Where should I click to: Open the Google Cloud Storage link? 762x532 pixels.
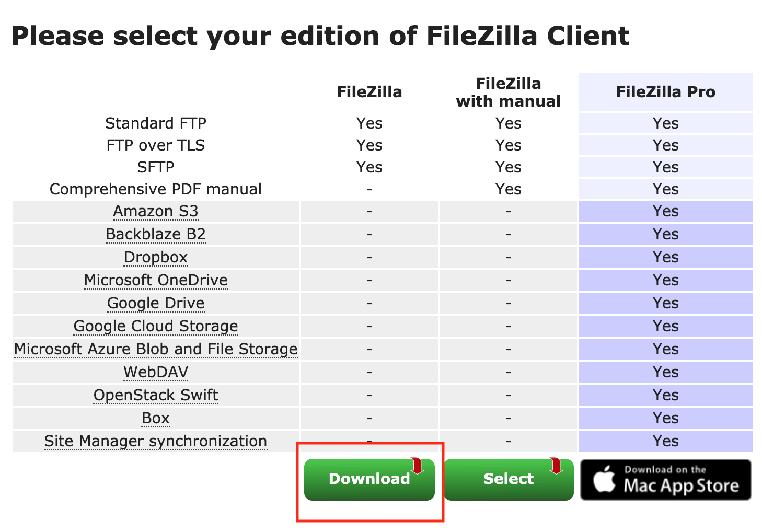[x=155, y=326]
